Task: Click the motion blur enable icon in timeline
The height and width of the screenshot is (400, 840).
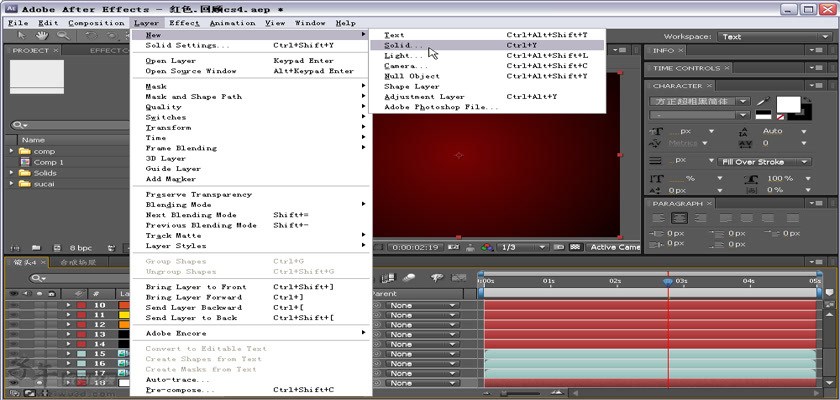Action: 409,277
